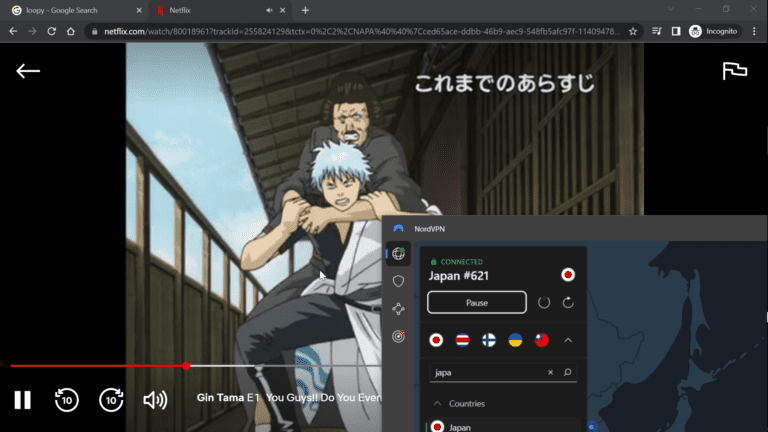Collapse the recent country flags chevron
Viewport: 768px width, 432px height.
click(568, 340)
